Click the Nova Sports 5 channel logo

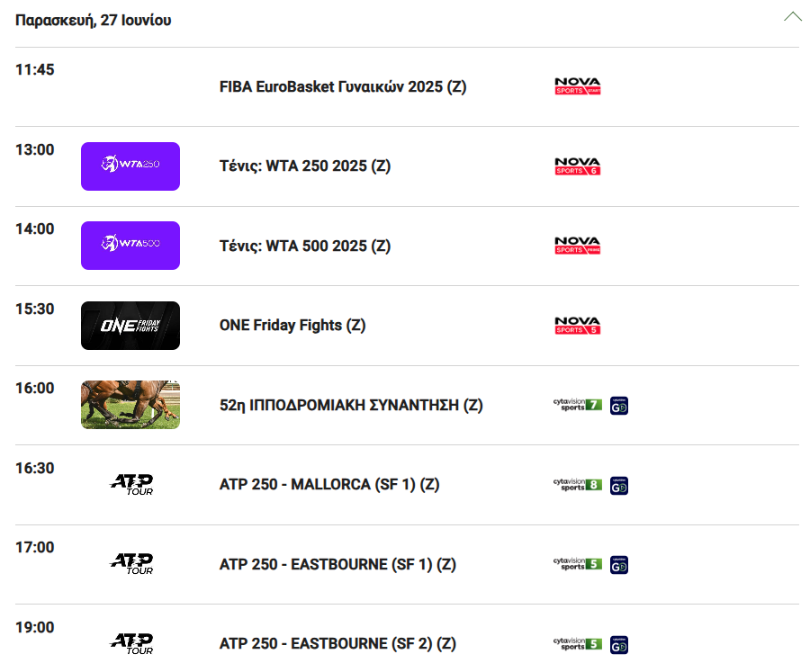pos(578,326)
